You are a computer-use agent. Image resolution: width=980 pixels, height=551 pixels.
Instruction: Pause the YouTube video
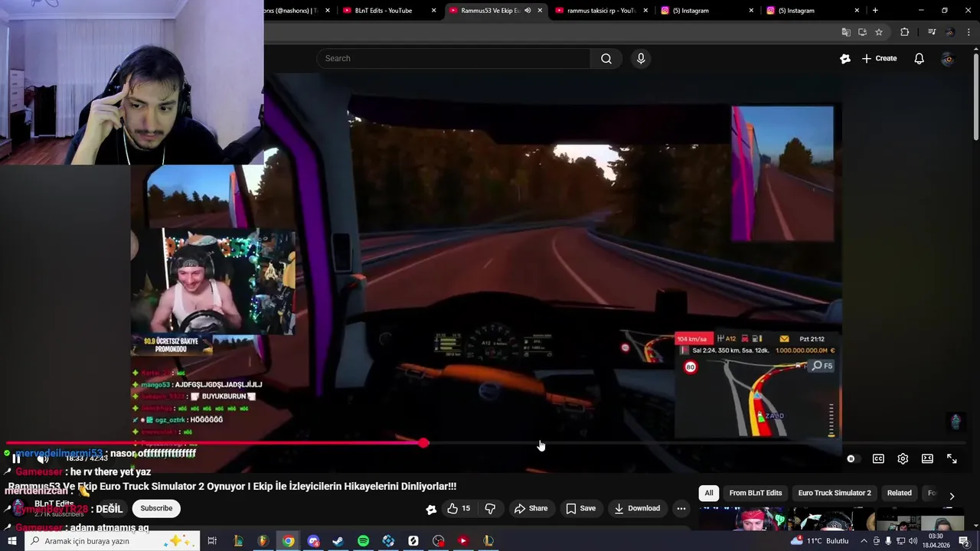click(15, 459)
